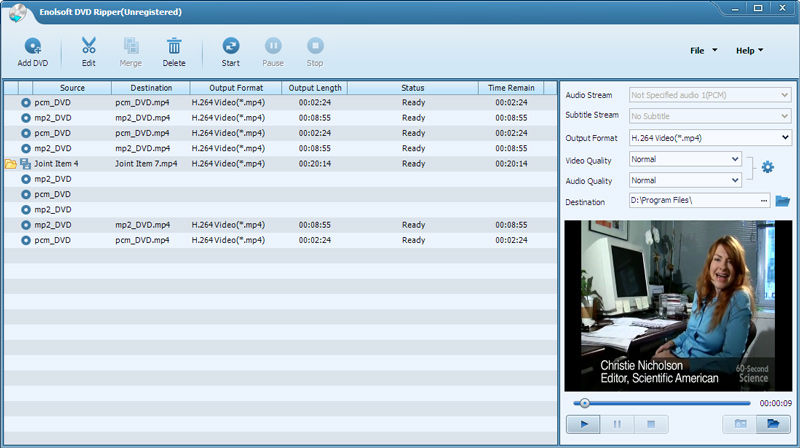Open advanced settings gear icon
This screenshot has height=448, width=800.
tap(767, 167)
